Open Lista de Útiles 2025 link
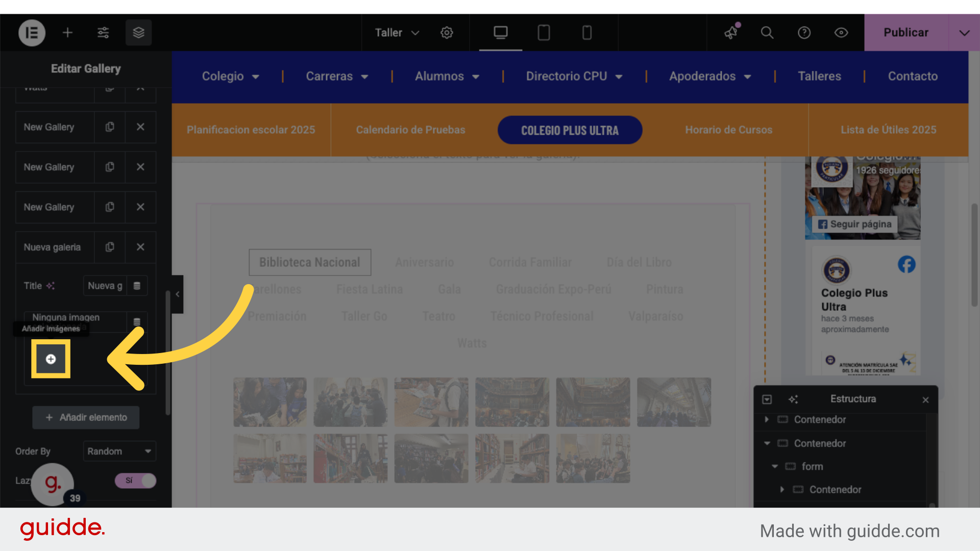 [x=889, y=130]
